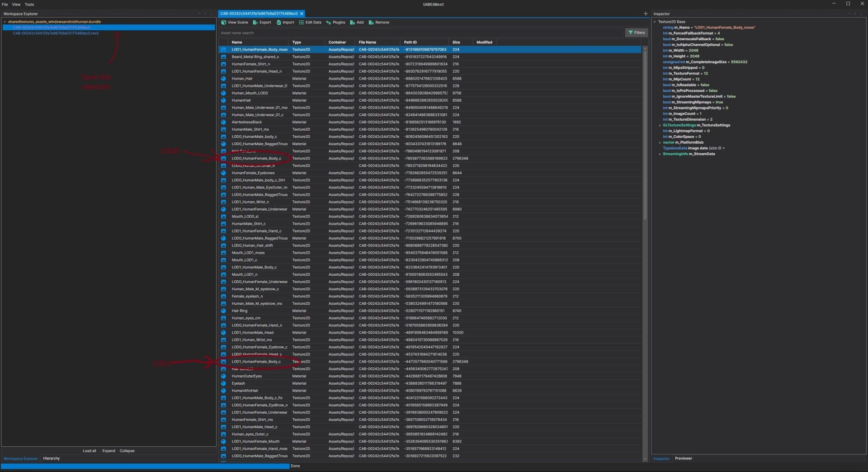This screenshot has height=472, width=868.
Task: Expand vector m_PlatformBlob node
Action: [x=660, y=142]
